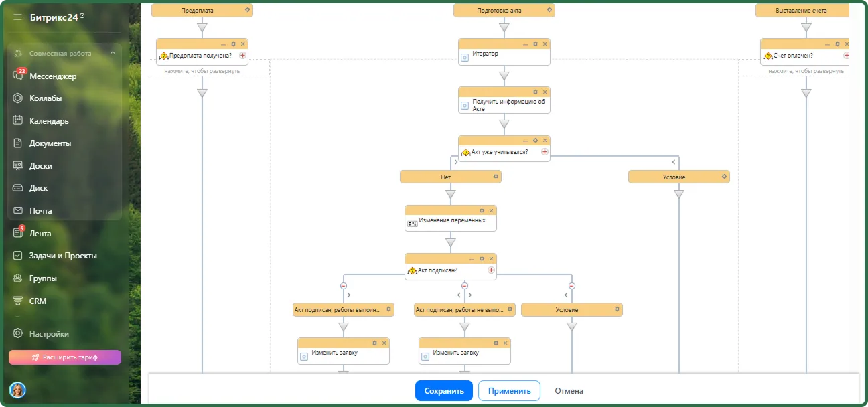This screenshot has height=407, width=868.
Task: Click the Расширить тариф button
Action: tap(65, 357)
